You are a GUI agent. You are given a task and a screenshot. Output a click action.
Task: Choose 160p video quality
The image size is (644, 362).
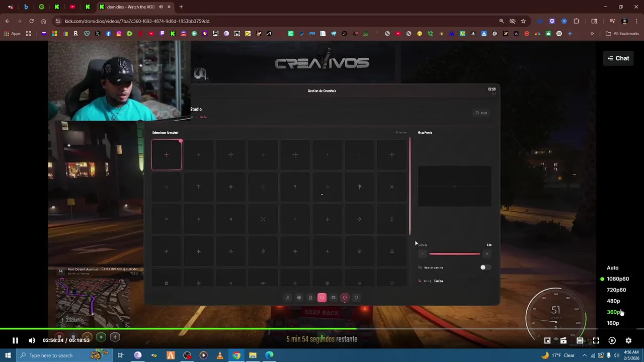[613, 323]
